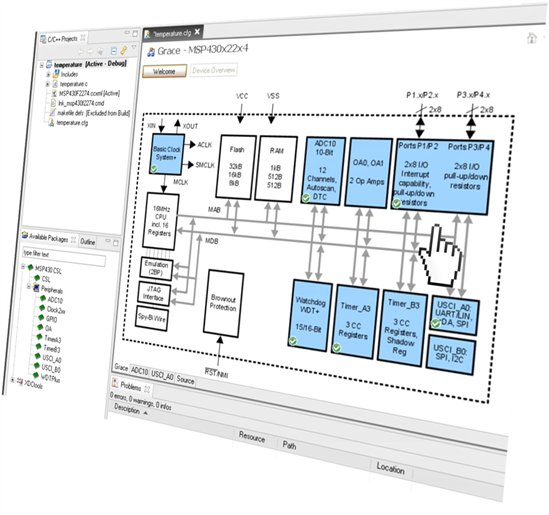Toggle the Timer_A3 enabled checkmark

click(x=336, y=348)
